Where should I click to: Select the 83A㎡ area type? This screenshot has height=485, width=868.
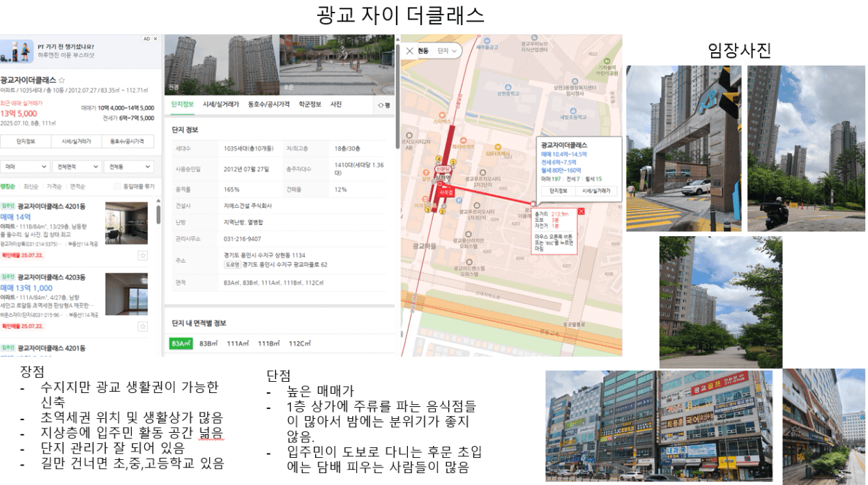point(181,344)
